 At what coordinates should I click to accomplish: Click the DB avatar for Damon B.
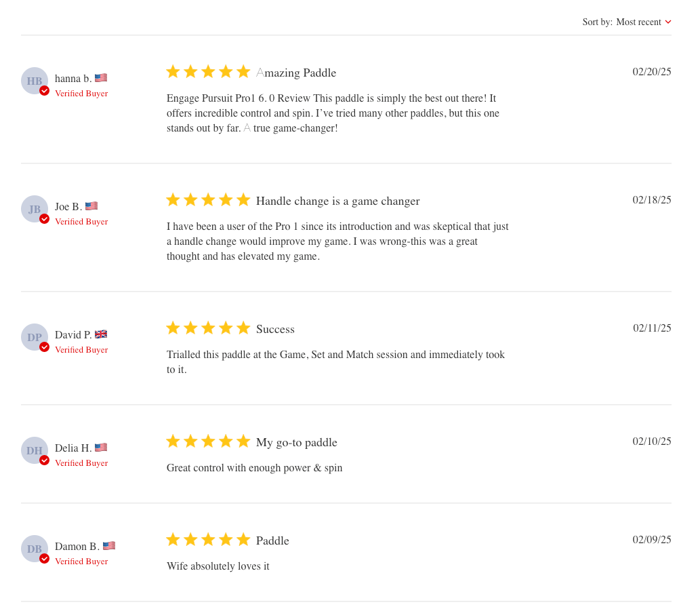pyautogui.click(x=34, y=549)
